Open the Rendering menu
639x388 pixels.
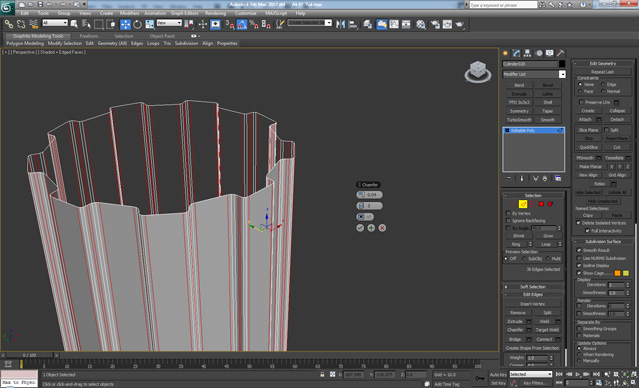216,13
